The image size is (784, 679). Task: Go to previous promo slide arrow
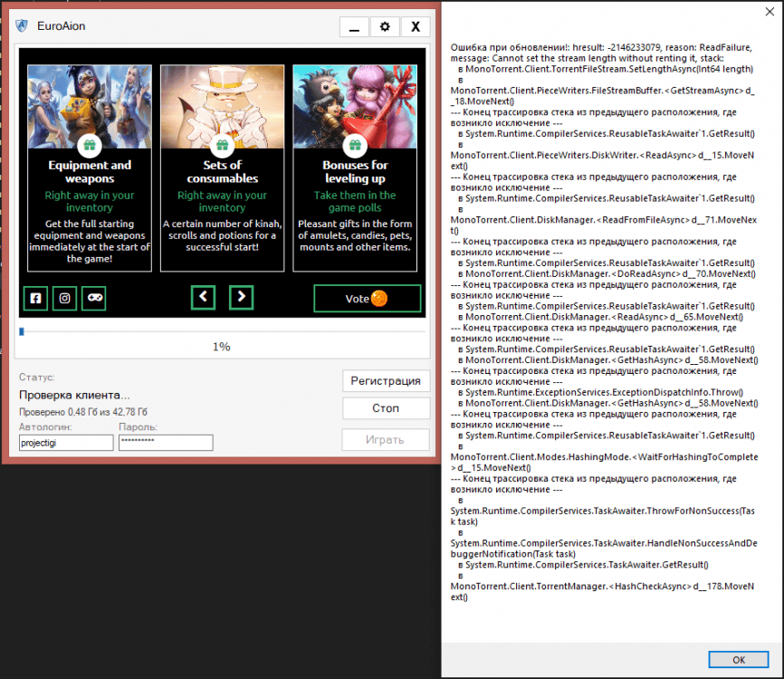point(203,297)
